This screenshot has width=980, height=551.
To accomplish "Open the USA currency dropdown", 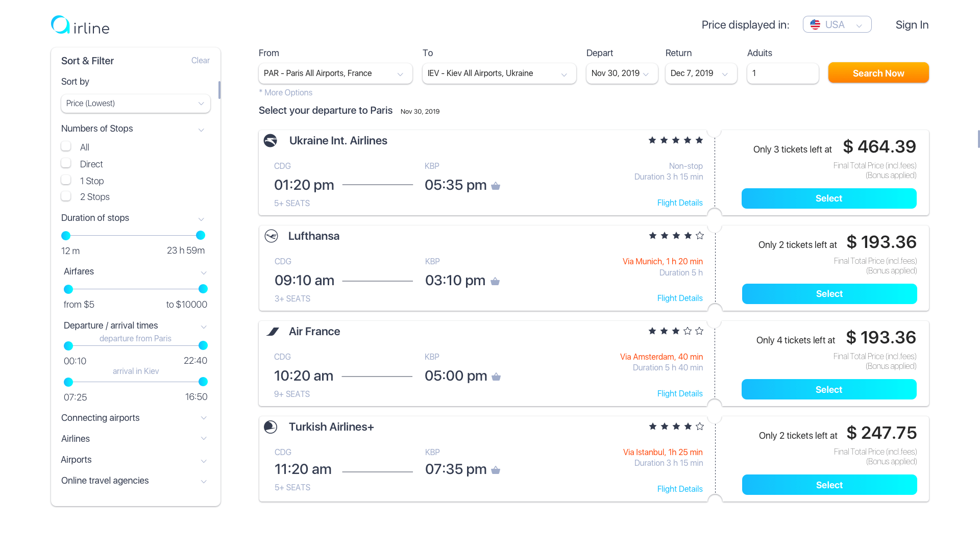I will tap(837, 24).
